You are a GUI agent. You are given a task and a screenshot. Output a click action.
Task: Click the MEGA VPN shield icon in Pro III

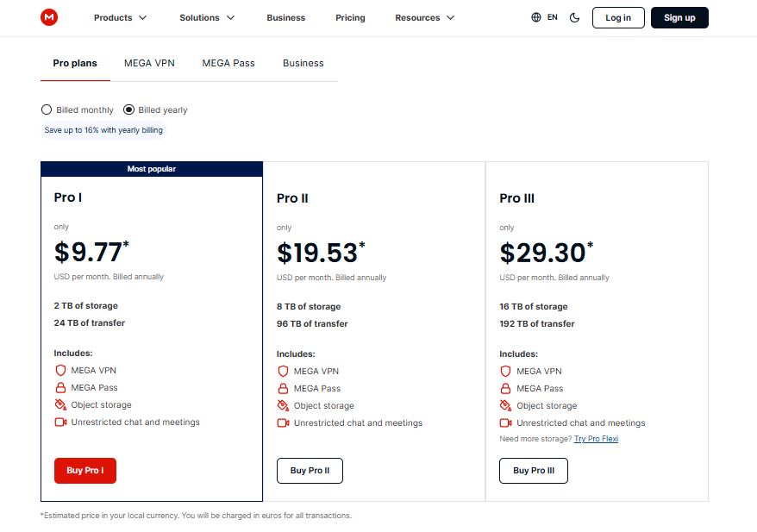click(505, 371)
